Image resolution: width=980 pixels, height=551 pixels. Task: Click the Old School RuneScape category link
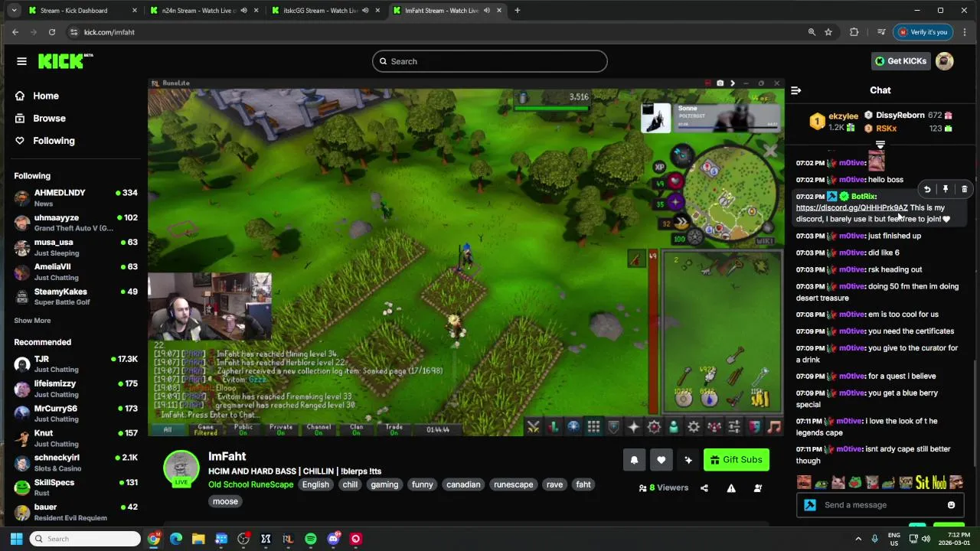click(250, 484)
